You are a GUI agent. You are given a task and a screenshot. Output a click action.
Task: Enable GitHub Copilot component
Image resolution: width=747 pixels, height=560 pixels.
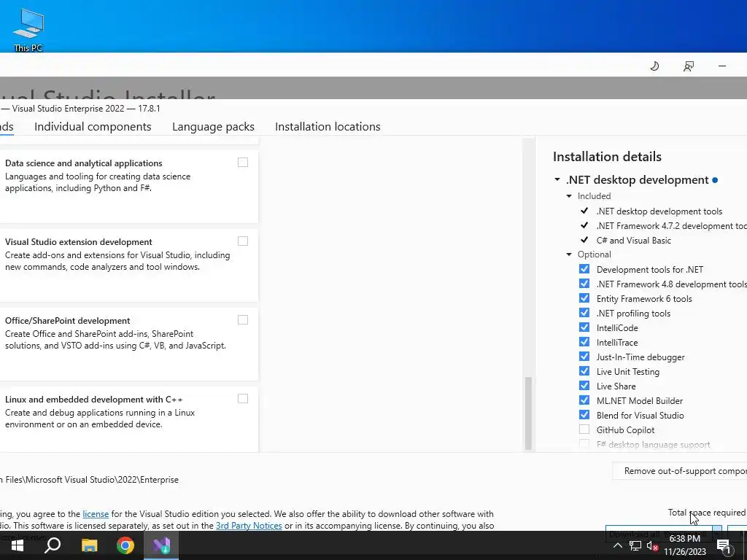tap(584, 429)
